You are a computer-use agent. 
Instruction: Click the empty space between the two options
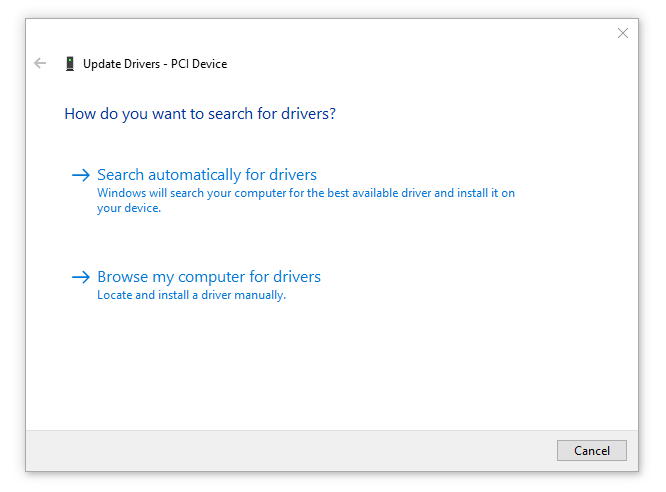pyautogui.click(x=331, y=242)
